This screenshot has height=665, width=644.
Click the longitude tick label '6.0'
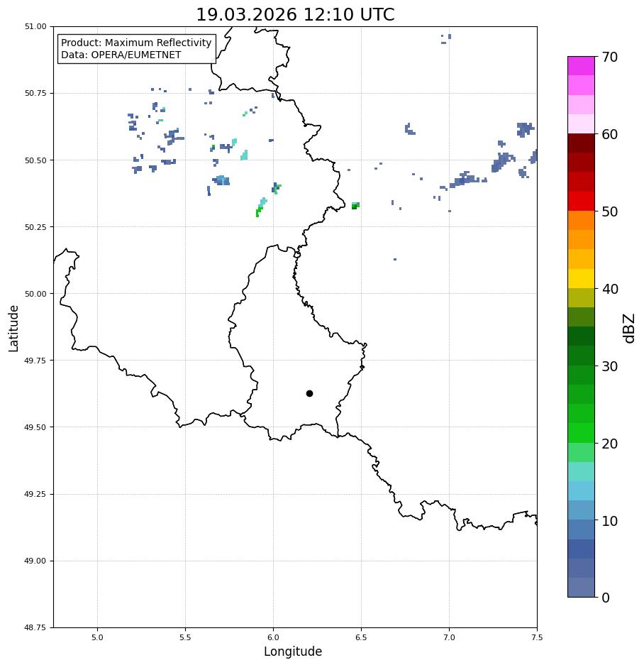click(x=274, y=637)
